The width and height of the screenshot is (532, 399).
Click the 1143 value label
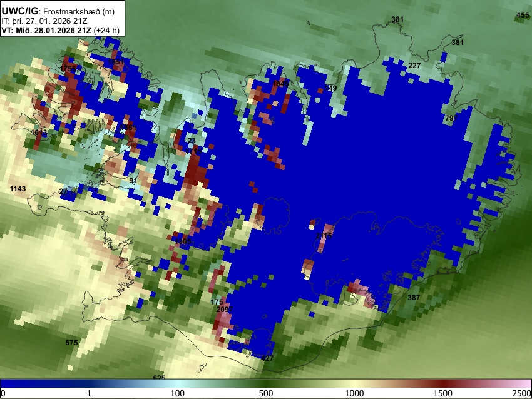click(x=18, y=189)
